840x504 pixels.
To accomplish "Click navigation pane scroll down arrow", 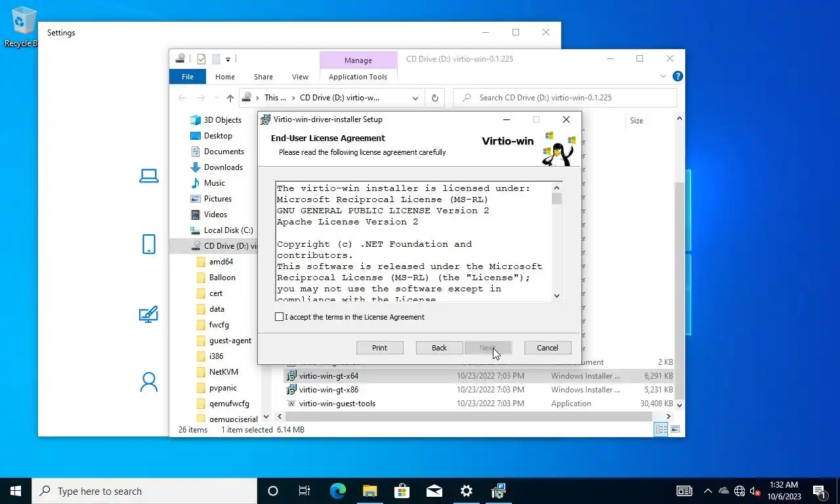I will [x=266, y=417].
